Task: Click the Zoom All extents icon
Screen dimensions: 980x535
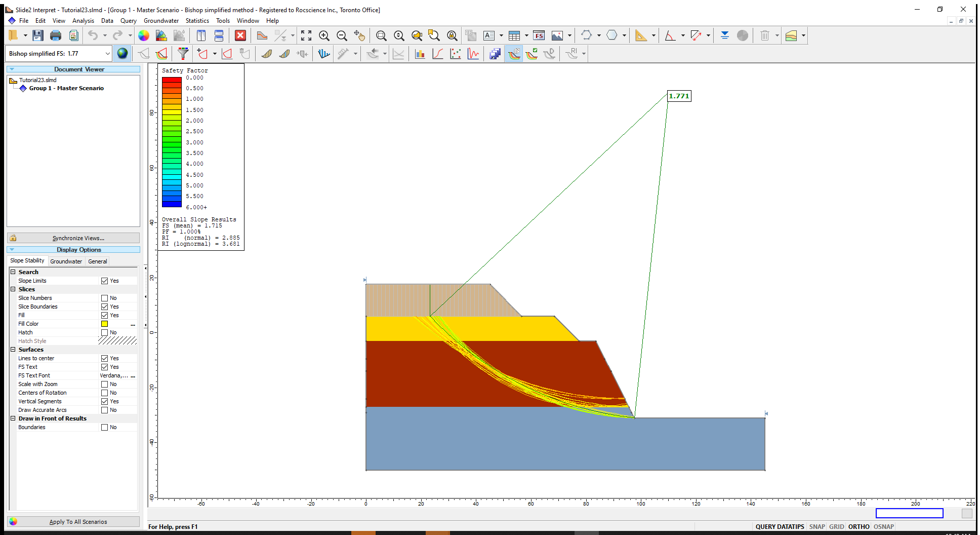Action: pyautogui.click(x=306, y=35)
